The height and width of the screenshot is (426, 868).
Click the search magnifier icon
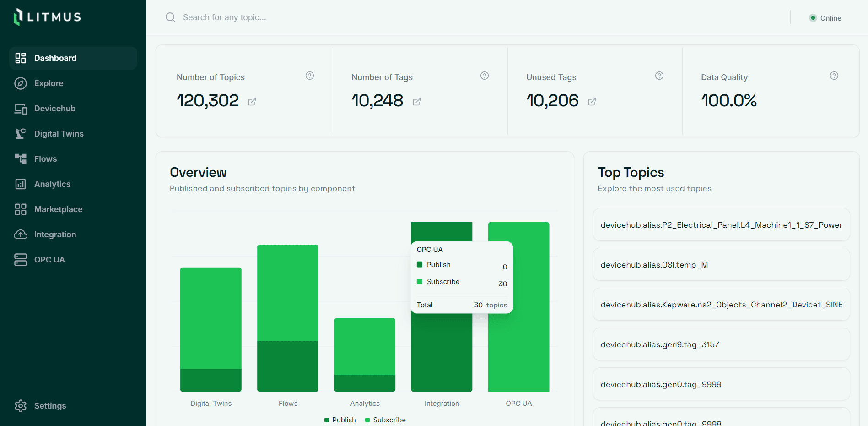(170, 17)
